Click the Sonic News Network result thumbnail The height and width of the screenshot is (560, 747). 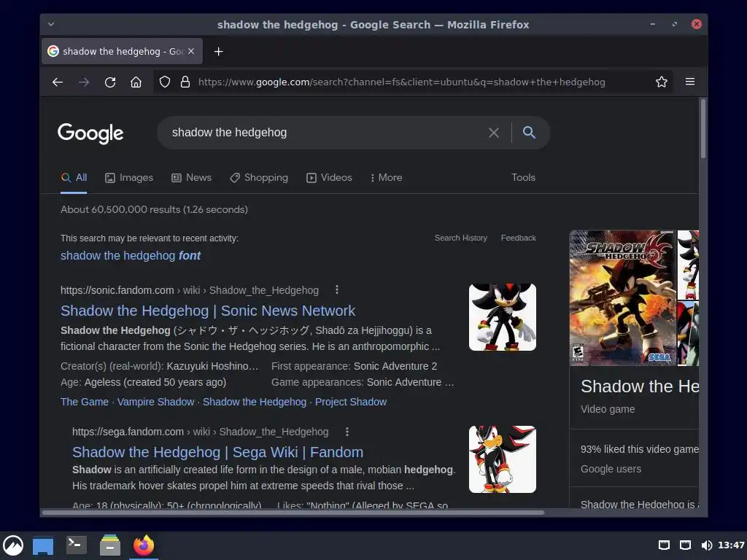[502, 317]
